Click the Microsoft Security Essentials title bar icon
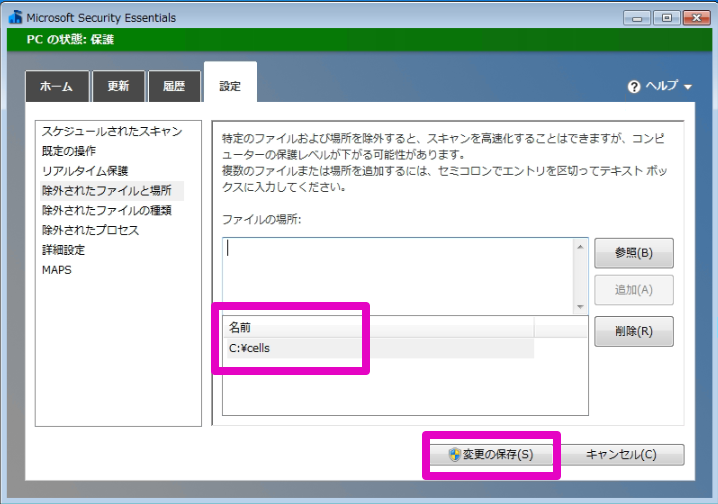 pos(15,17)
